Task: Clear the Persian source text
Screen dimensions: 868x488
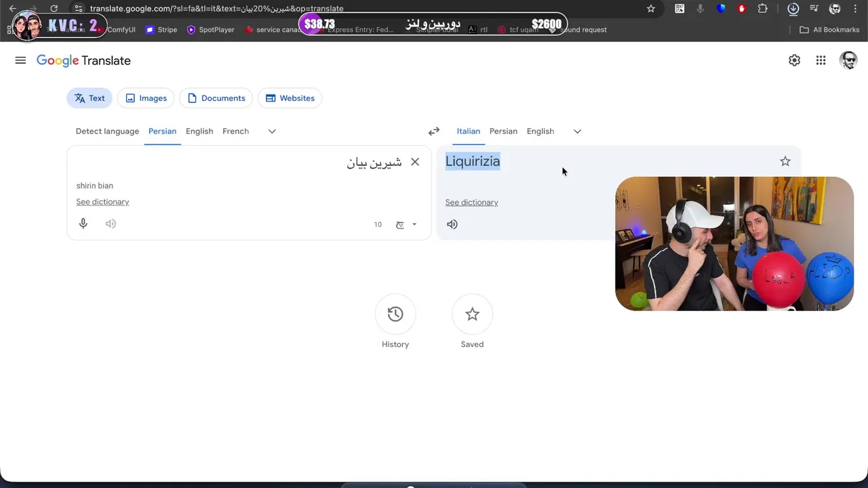Action: click(415, 162)
